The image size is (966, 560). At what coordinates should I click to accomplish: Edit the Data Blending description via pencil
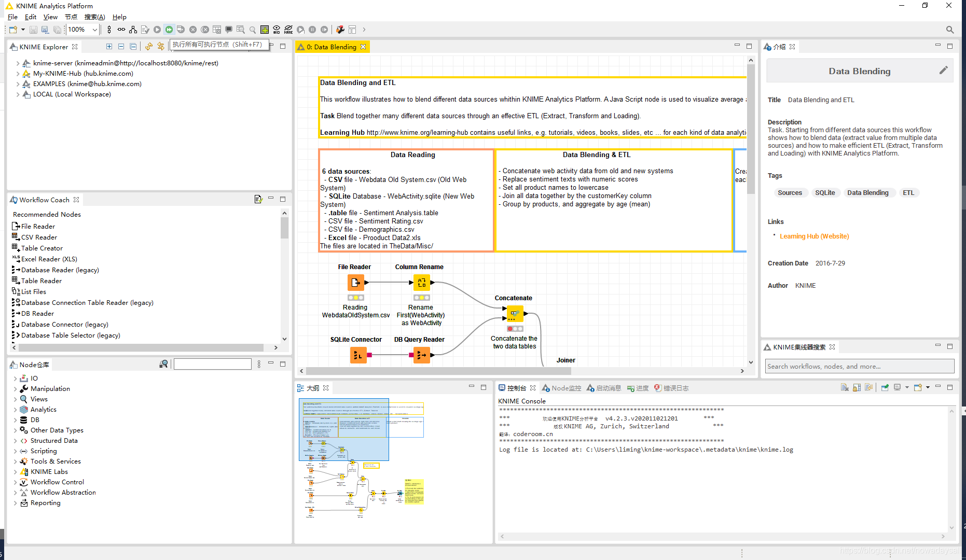[944, 71]
